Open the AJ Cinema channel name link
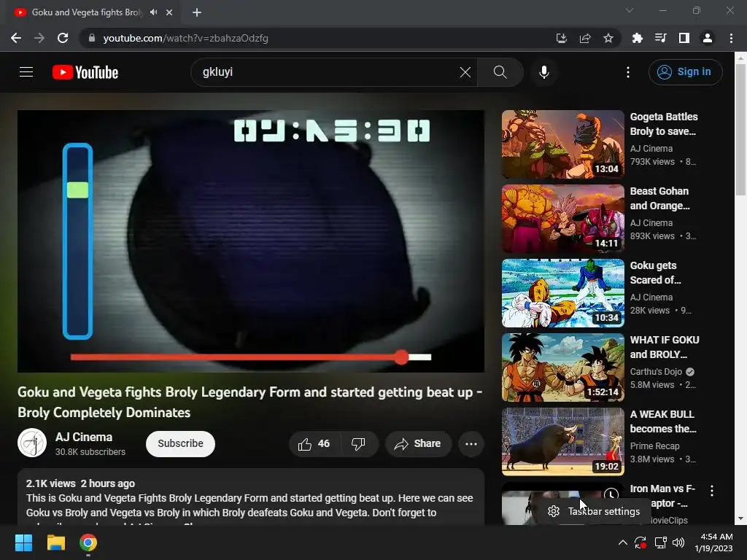 (84, 437)
